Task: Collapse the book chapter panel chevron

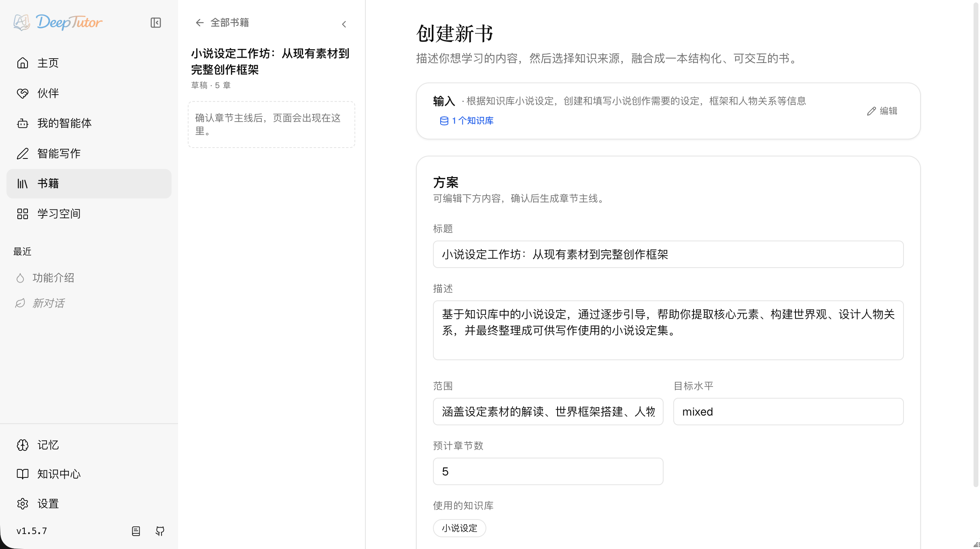Action: click(344, 24)
